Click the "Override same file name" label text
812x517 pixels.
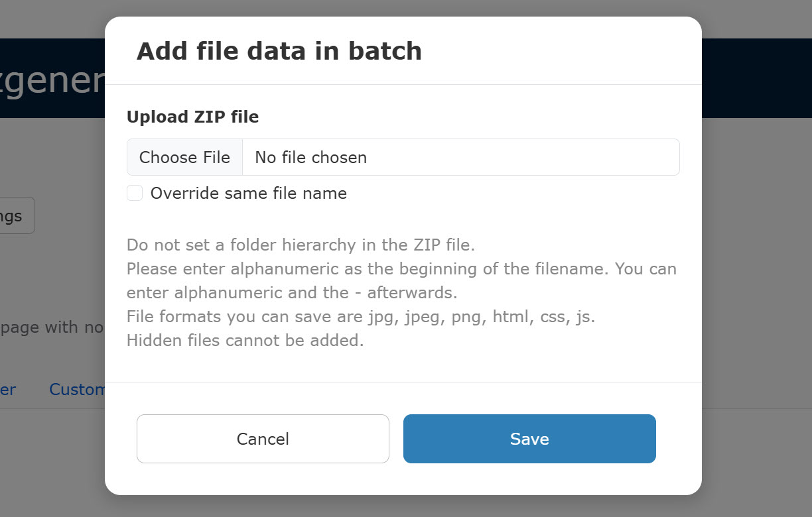(x=248, y=193)
